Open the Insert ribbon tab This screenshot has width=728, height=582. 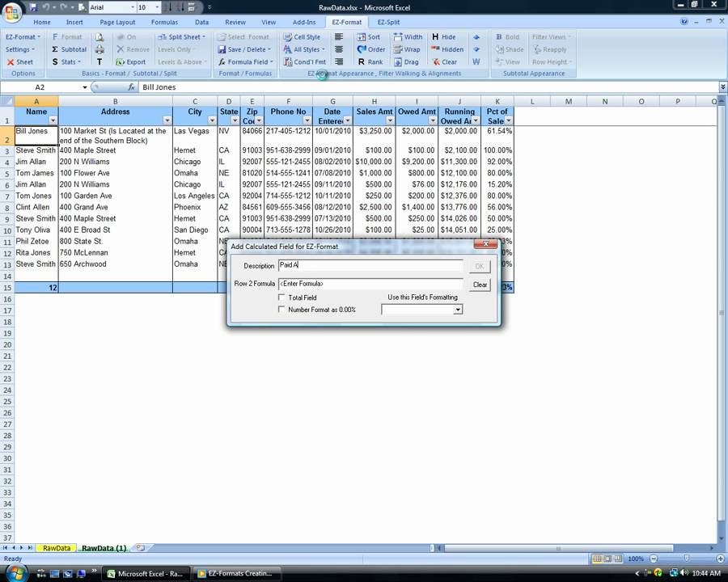click(74, 22)
